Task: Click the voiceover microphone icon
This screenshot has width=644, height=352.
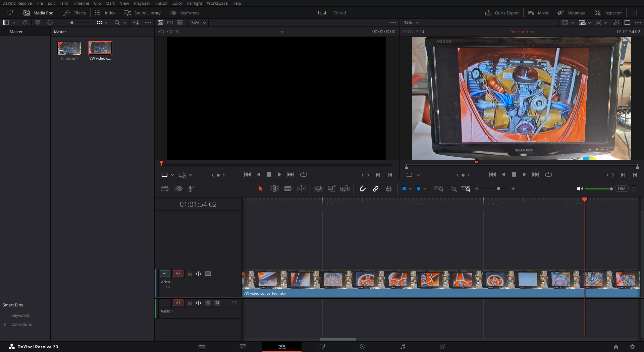Action: [x=191, y=189]
